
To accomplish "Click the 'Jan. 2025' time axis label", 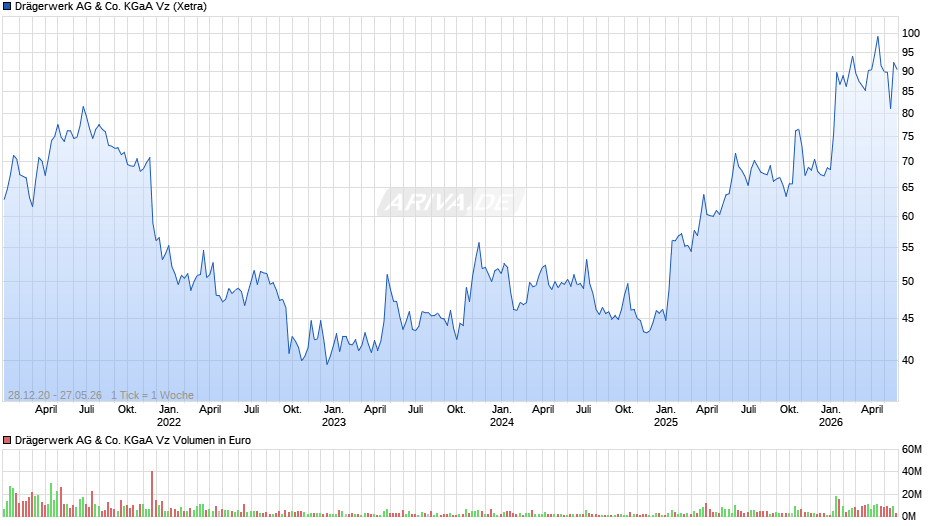I will [x=665, y=416].
